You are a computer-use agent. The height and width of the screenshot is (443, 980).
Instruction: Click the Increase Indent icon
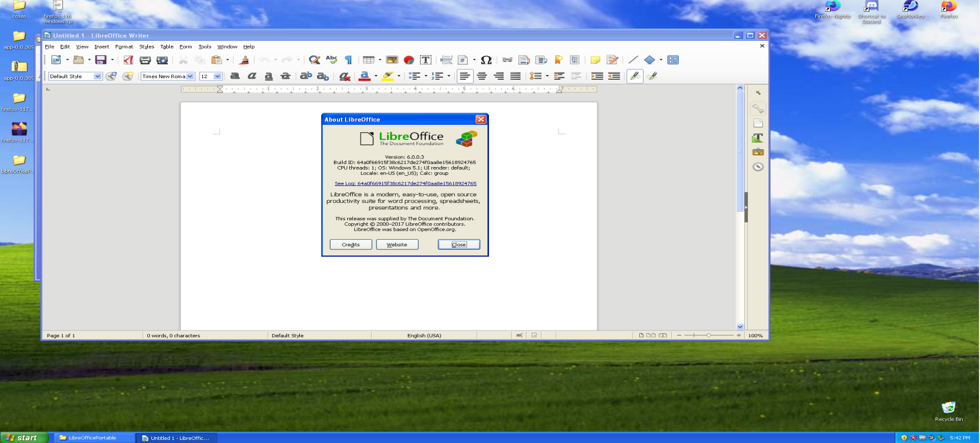597,76
